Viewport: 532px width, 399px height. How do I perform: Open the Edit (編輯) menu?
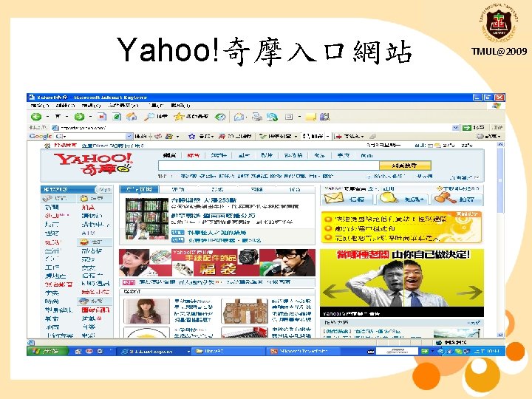(65, 106)
